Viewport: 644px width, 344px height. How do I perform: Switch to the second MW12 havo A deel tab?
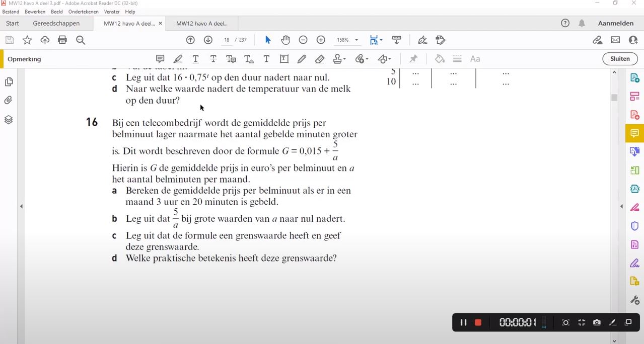(x=202, y=23)
